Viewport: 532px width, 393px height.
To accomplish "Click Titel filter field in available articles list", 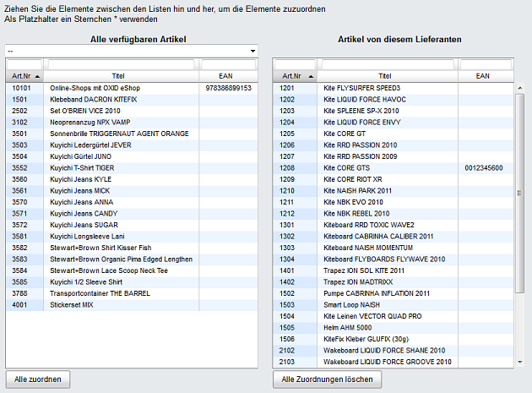I will [x=121, y=64].
